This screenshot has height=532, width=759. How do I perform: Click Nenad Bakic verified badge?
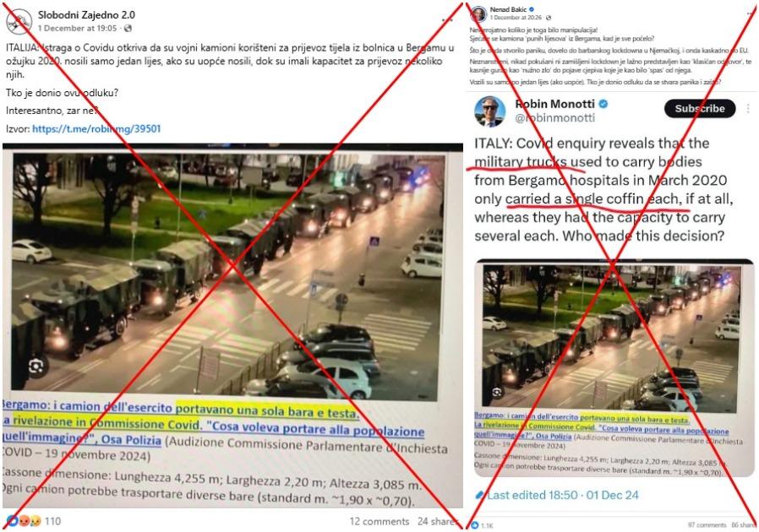(x=532, y=9)
